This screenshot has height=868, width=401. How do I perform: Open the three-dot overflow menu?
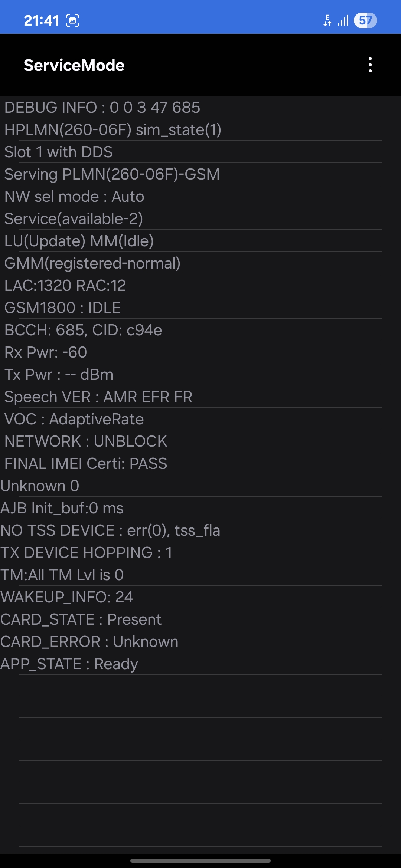click(370, 65)
